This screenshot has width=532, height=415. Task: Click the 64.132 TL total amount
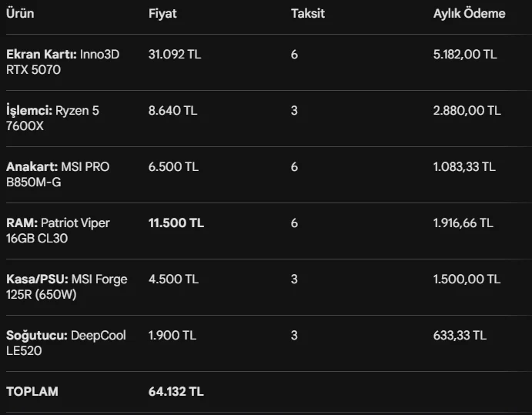tap(176, 392)
